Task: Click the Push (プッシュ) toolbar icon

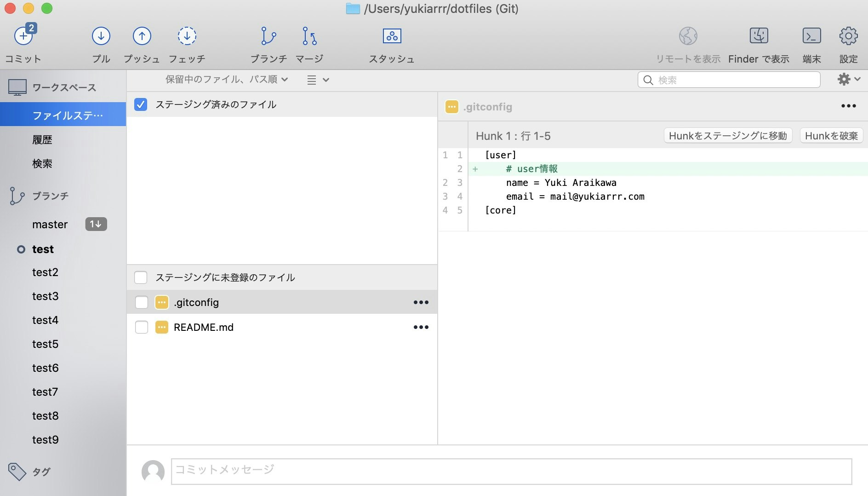Action: [142, 36]
